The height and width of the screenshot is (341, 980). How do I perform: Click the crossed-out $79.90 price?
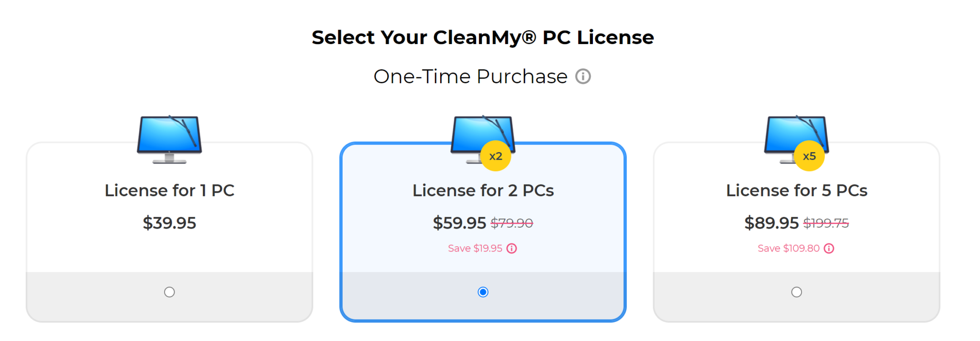click(x=512, y=222)
